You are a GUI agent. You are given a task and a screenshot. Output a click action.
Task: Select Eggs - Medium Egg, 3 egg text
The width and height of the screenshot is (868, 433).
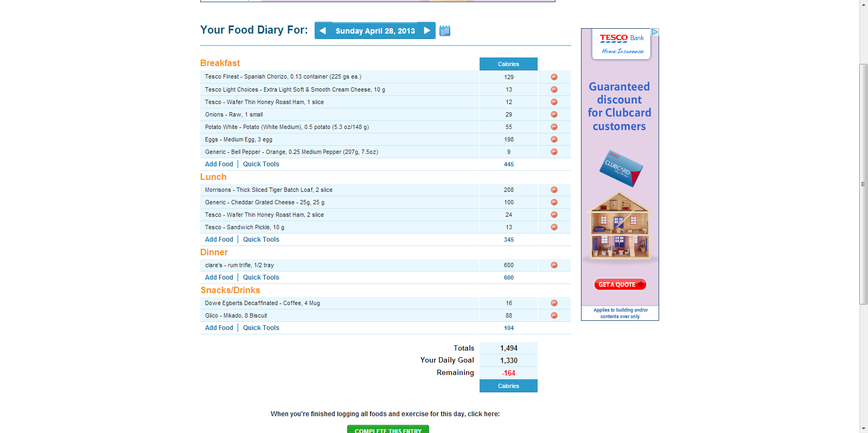(x=239, y=140)
